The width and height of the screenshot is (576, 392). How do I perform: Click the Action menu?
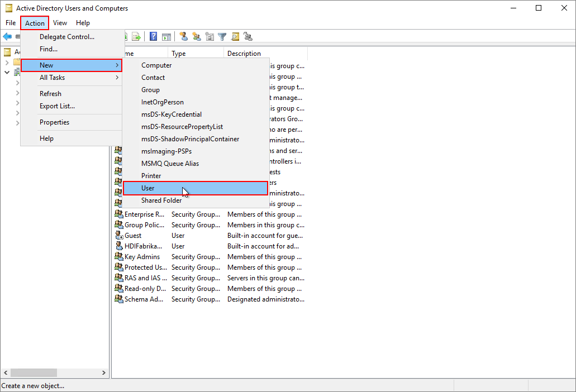point(35,23)
